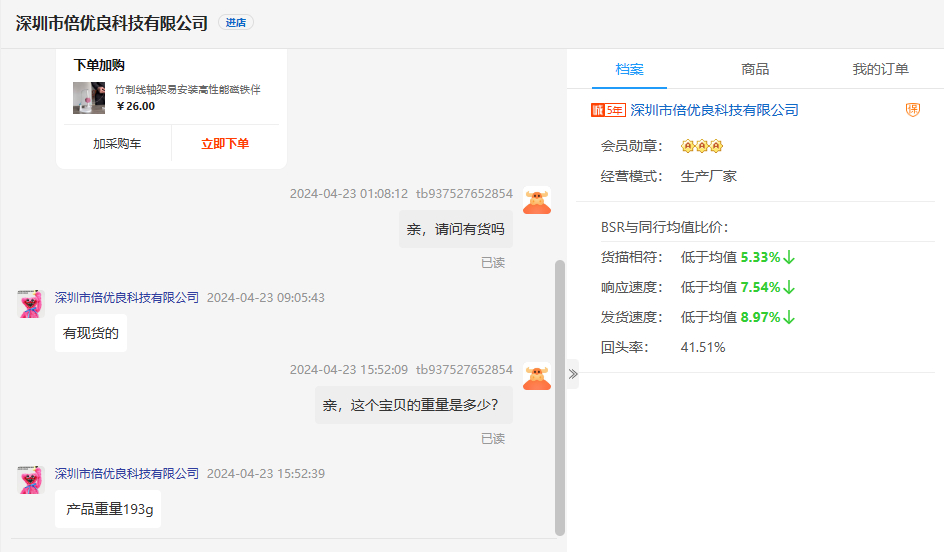Open the product thumbnail image in order card
Viewport: 944px width, 552px height.
tap(89, 98)
